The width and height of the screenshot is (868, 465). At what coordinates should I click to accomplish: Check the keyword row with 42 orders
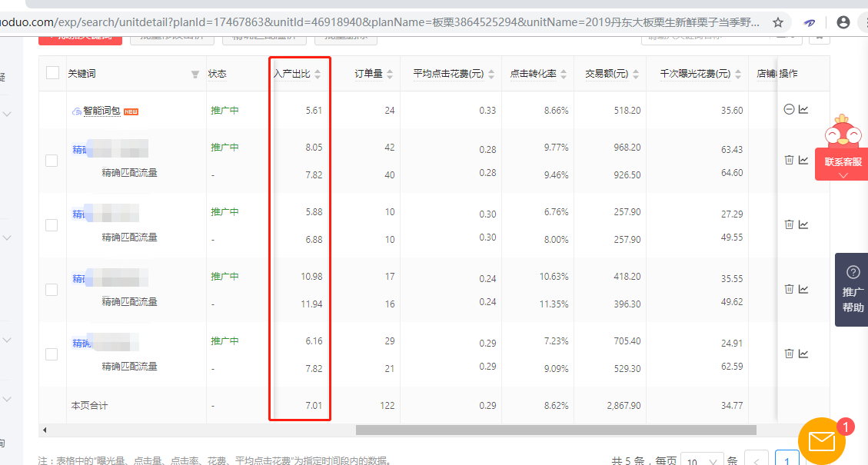pos(52,161)
